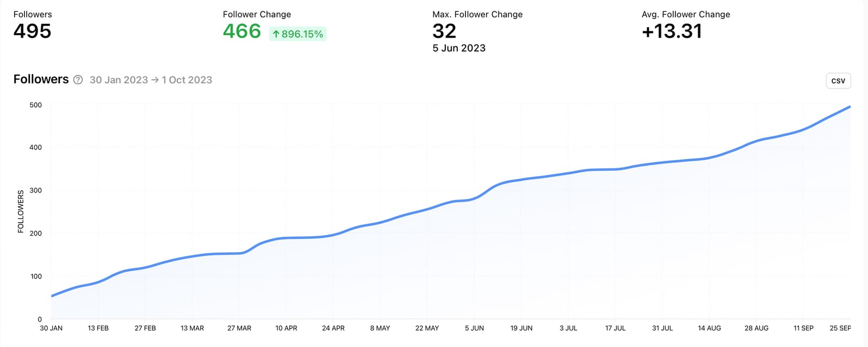Open the Followers help tooltip icon
The height and width of the screenshot is (347, 868).
pos(78,80)
